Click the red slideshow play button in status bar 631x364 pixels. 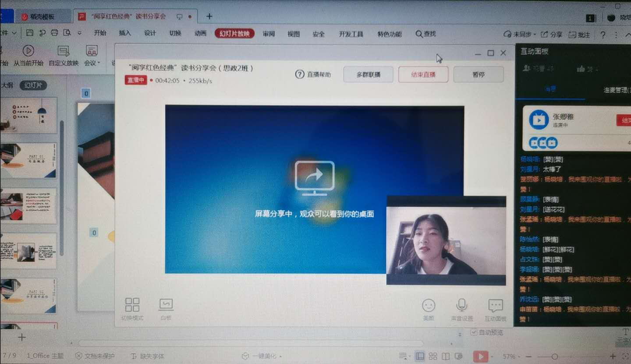[x=480, y=356]
